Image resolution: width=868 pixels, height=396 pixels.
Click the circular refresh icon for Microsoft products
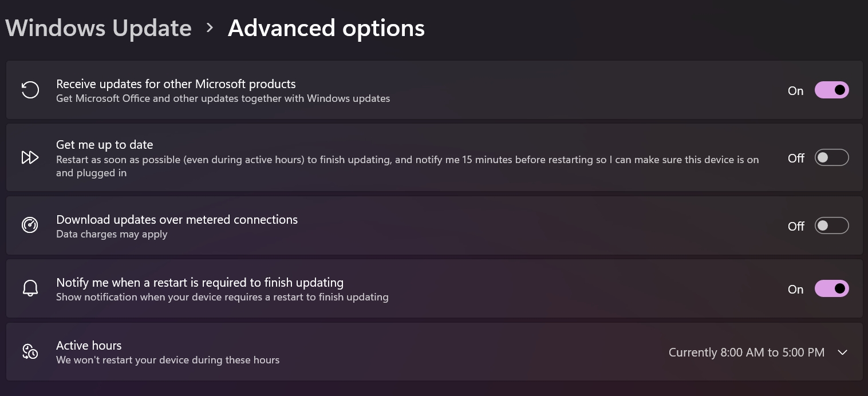tap(30, 90)
